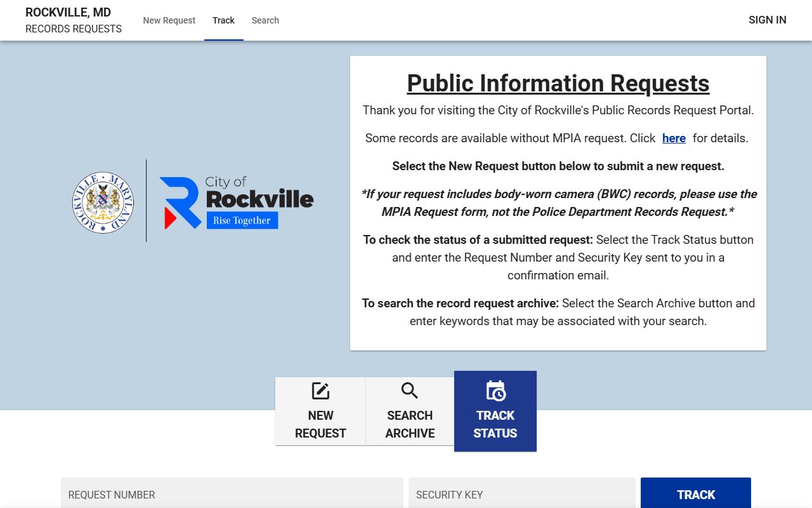812x508 pixels.
Task: Switch to the Search tab
Action: click(265, 20)
